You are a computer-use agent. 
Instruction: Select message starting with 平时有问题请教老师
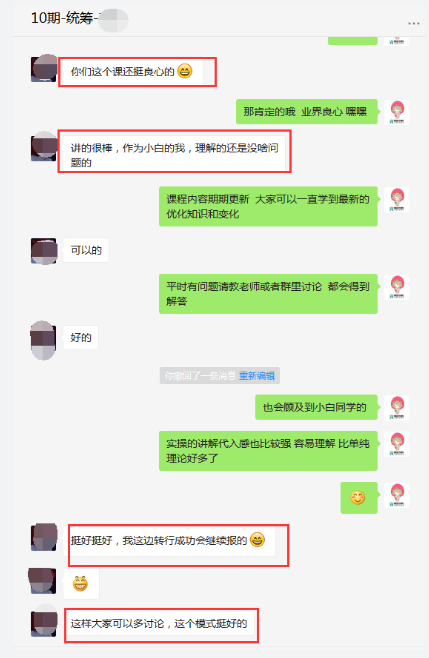pyautogui.click(x=268, y=294)
